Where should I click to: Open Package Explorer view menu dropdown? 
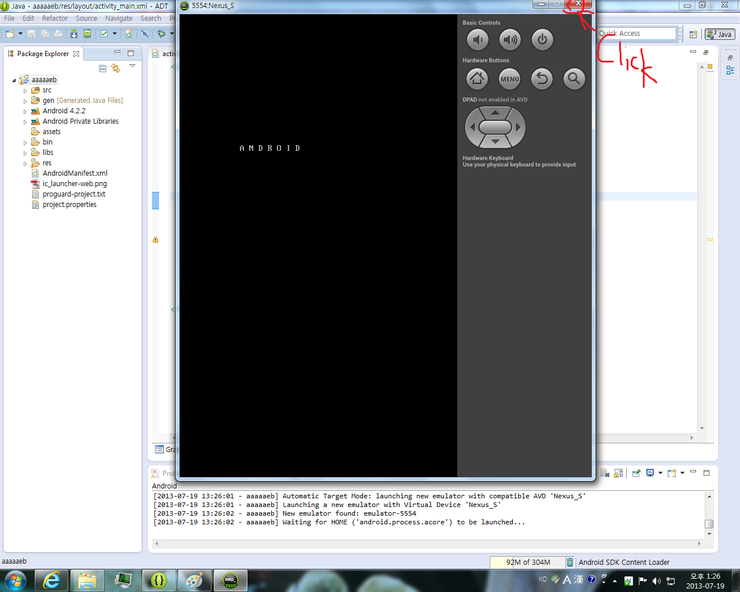tap(132, 68)
